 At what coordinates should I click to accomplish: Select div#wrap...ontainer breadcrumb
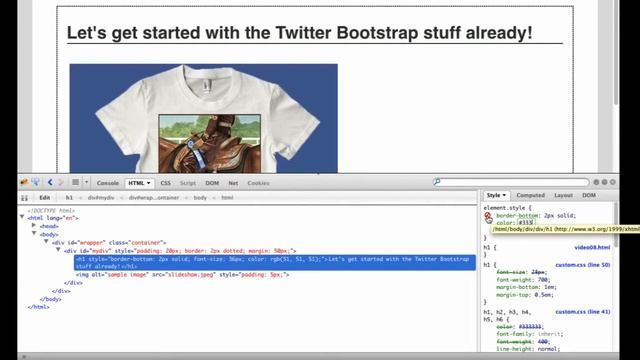coord(154,198)
